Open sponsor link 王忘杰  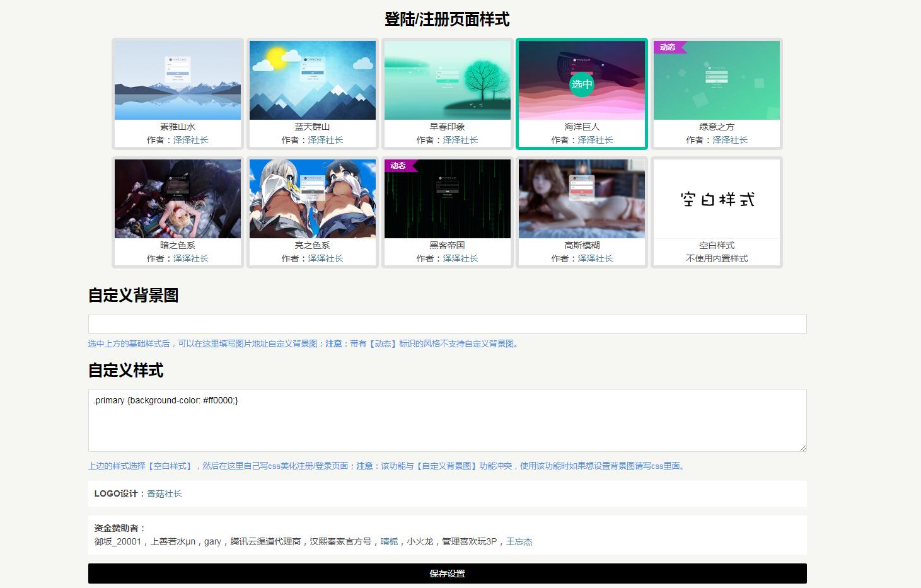[519, 541]
